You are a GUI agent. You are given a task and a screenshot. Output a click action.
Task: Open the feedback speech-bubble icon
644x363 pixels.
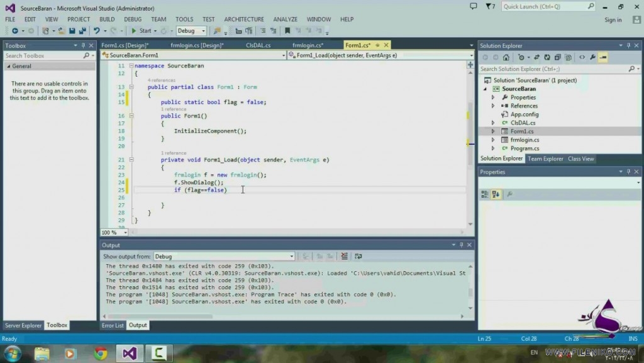(x=474, y=6)
